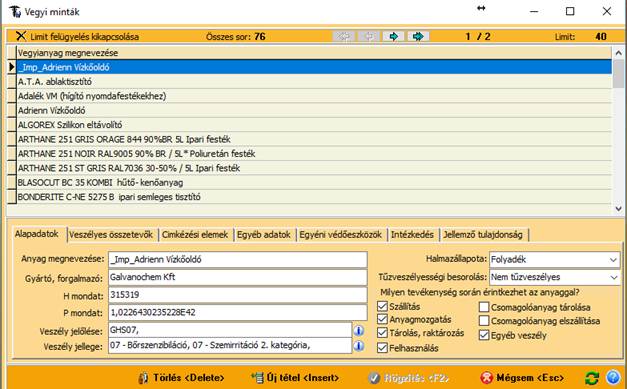The height and width of the screenshot is (389, 627).
Task: Uncheck Tárolás, raktározás checkbox
Action: click(382, 333)
